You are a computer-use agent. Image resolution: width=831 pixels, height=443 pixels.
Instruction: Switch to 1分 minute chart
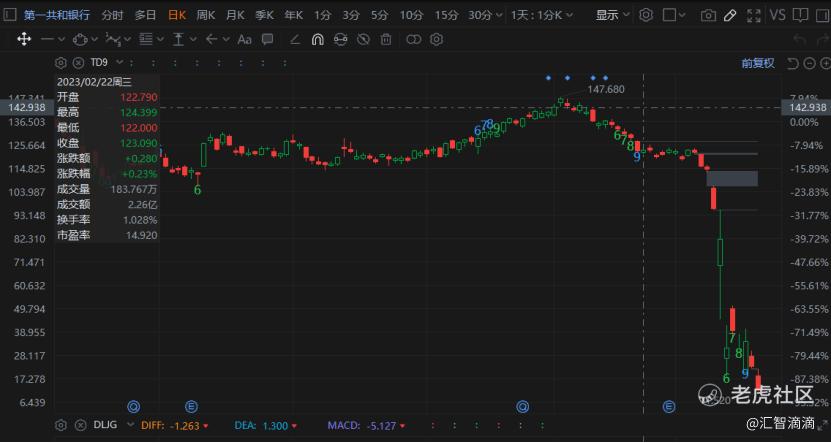point(322,15)
